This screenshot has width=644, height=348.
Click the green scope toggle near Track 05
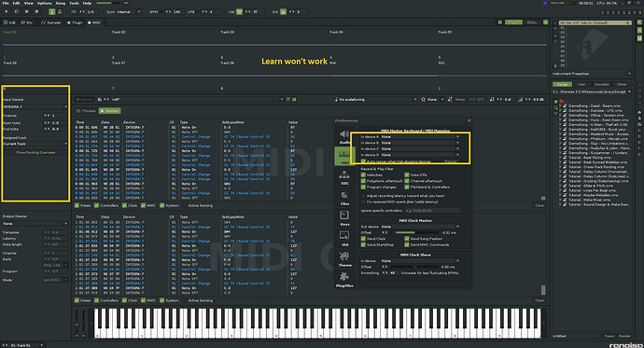(x=545, y=22)
